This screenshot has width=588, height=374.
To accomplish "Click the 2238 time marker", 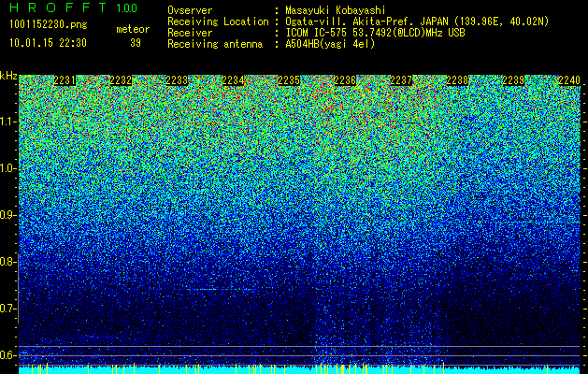I will (457, 80).
